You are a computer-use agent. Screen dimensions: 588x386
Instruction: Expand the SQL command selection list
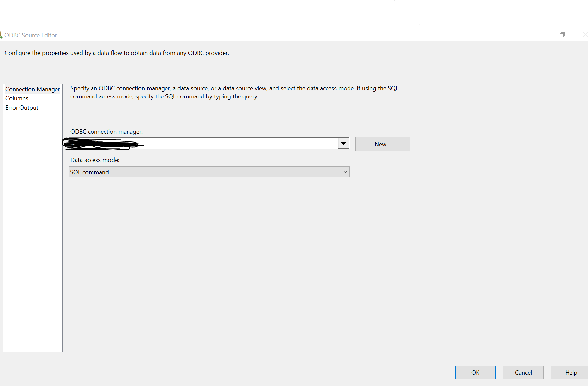(x=345, y=172)
